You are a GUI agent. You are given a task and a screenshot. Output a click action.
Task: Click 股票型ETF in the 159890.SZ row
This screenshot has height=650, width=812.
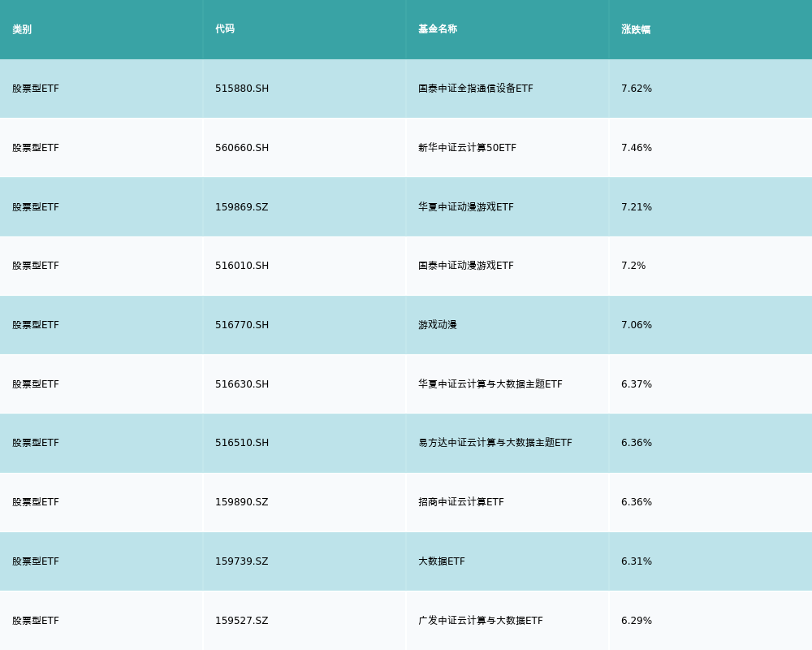(x=36, y=502)
